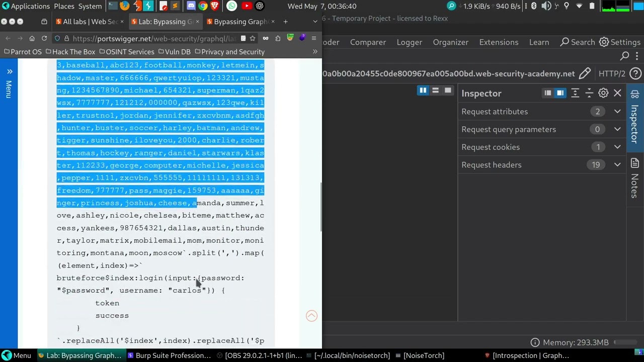This screenshot has width=644, height=362.
Task: Open the volume control tray icon
Action: 546,6
